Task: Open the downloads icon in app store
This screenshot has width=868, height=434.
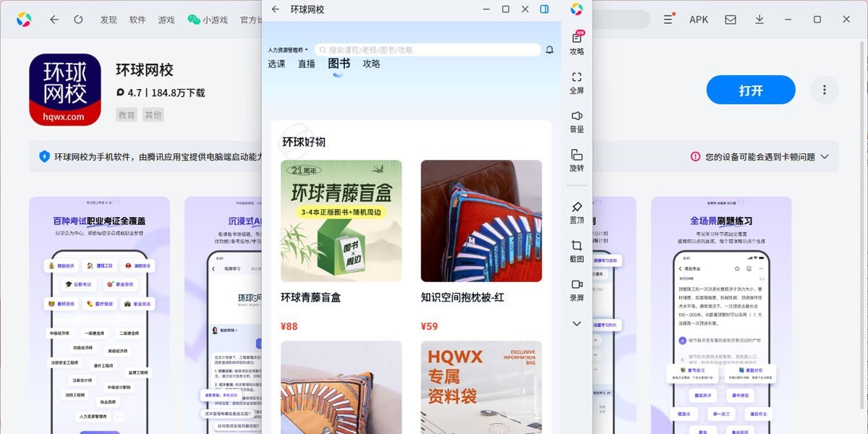Action: (759, 20)
